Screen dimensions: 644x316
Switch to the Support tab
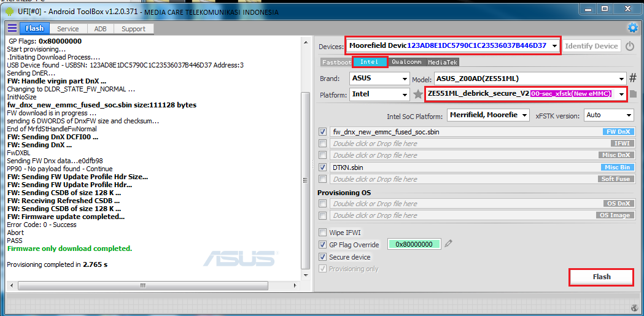[133, 29]
